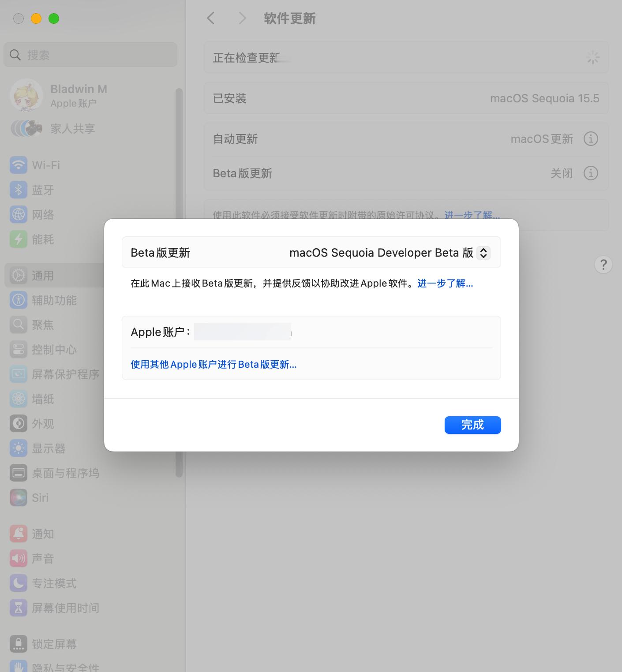Click the yellow minimize window button
This screenshot has width=622, height=672.
click(x=36, y=19)
